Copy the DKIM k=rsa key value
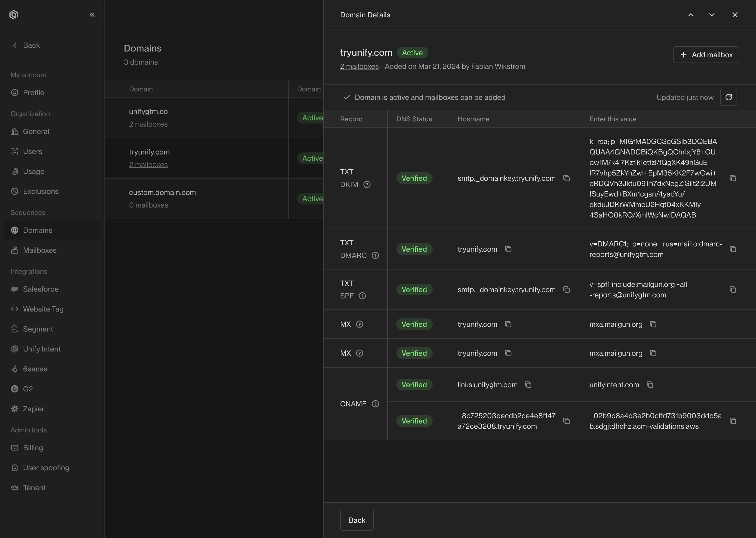The image size is (756, 538). (733, 178)
